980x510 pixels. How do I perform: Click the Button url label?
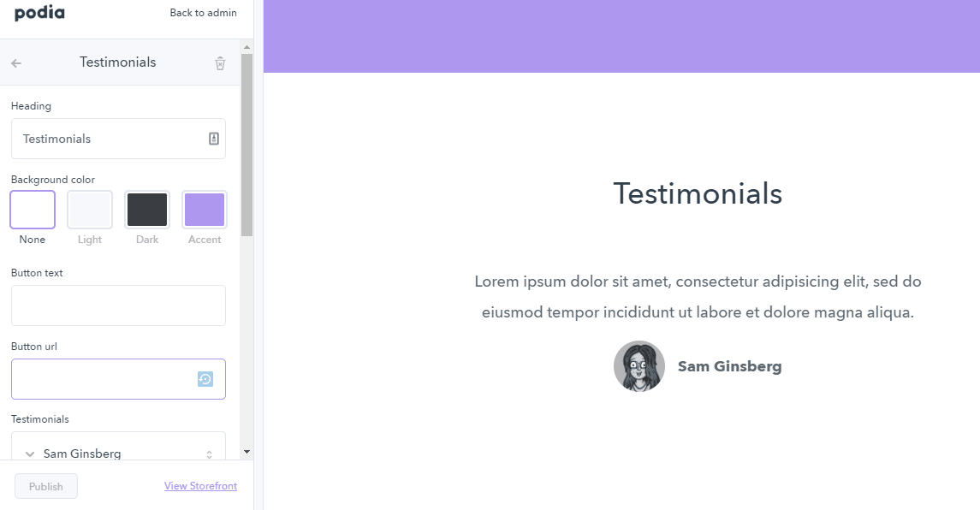[x=34, y=347]
